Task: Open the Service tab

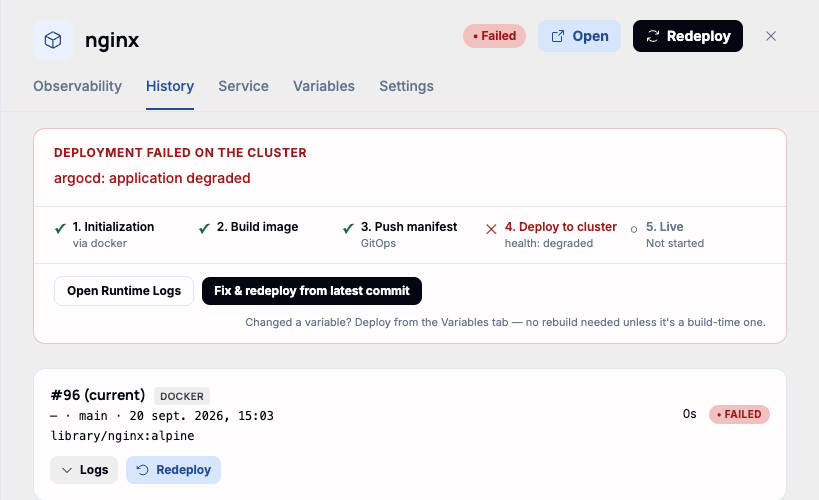Action: click(x=243, y=86)
